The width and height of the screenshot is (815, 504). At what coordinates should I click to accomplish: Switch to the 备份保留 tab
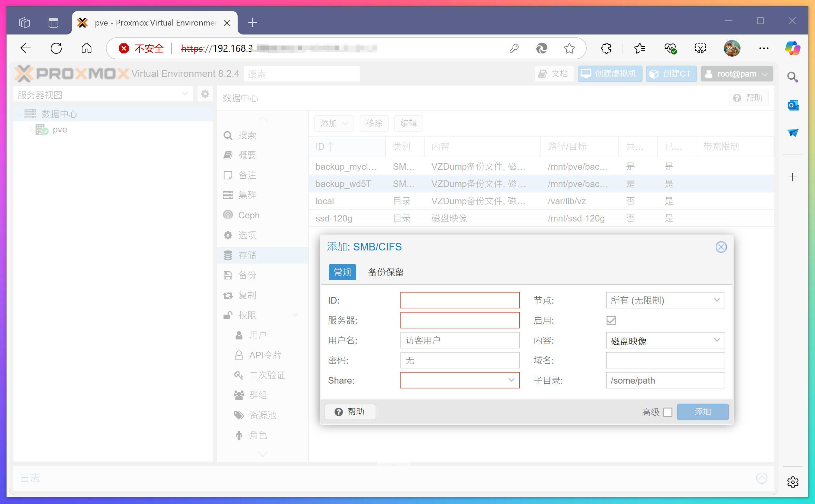tap(386, 272)
